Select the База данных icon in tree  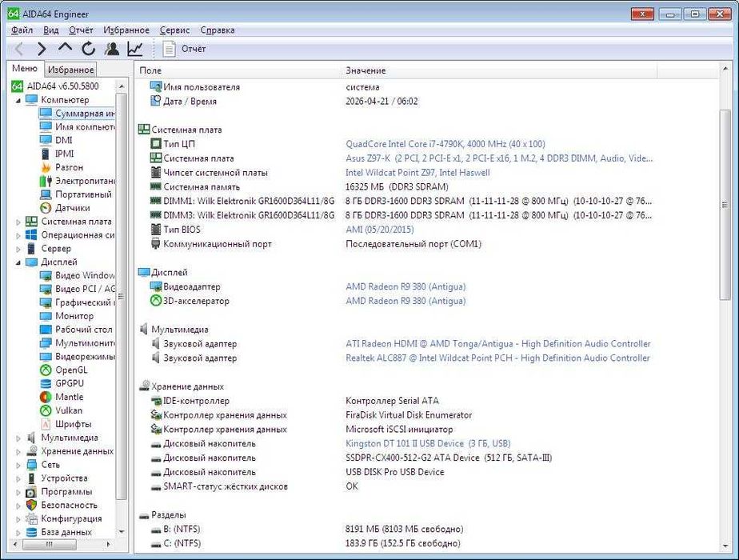coord(31,532)
